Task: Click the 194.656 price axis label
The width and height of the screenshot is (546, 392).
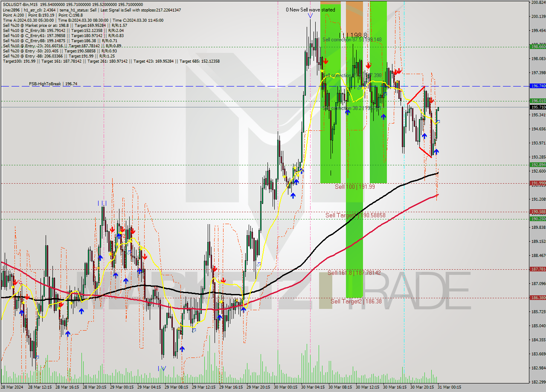Action: pos(539,129)
